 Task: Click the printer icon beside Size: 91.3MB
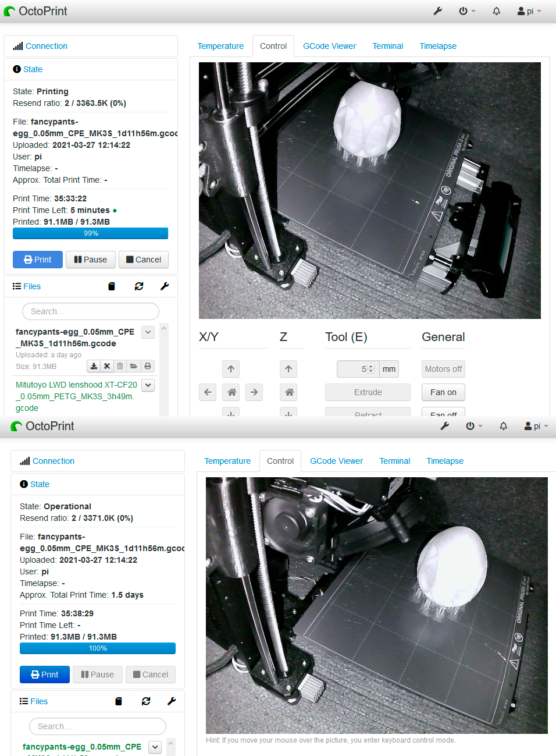148,366
